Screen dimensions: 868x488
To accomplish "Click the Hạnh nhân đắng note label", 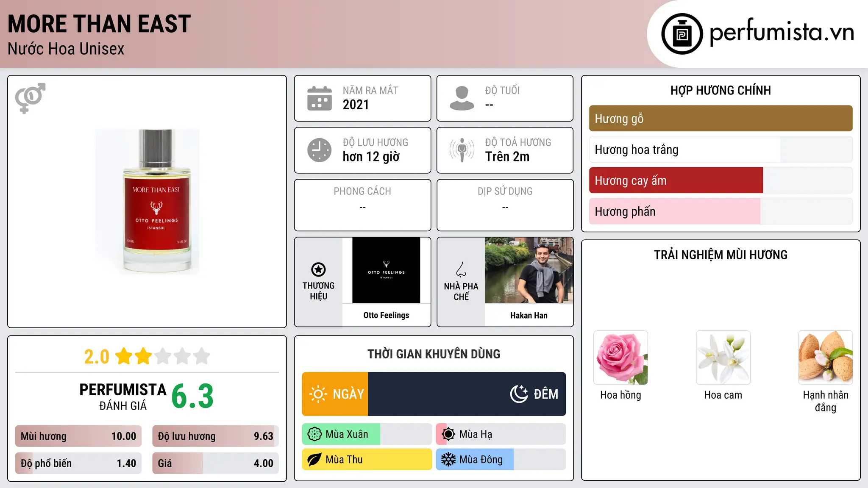I will coord(826,401).
